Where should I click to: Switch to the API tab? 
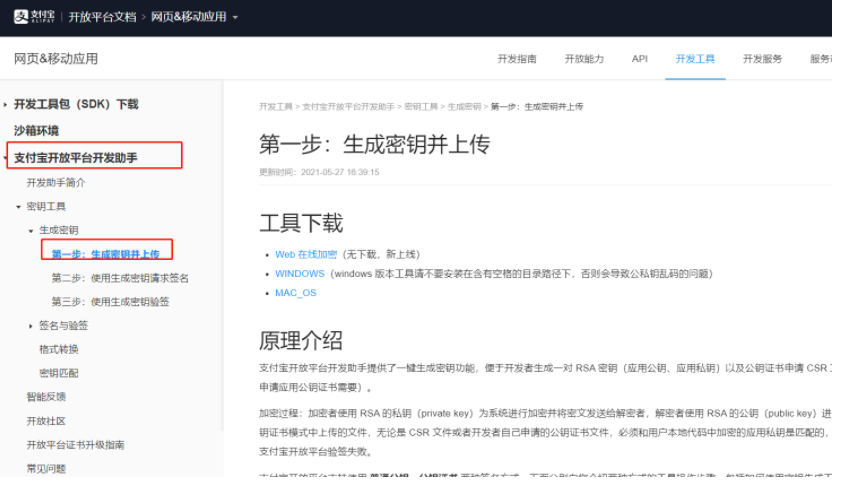[640, 59]
